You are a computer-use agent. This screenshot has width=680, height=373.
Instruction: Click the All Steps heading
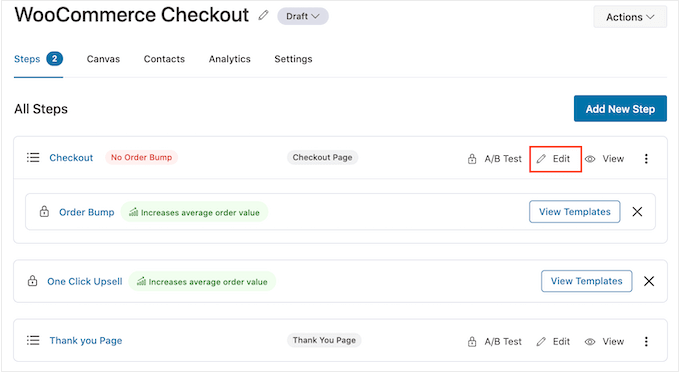coord(41,109)
